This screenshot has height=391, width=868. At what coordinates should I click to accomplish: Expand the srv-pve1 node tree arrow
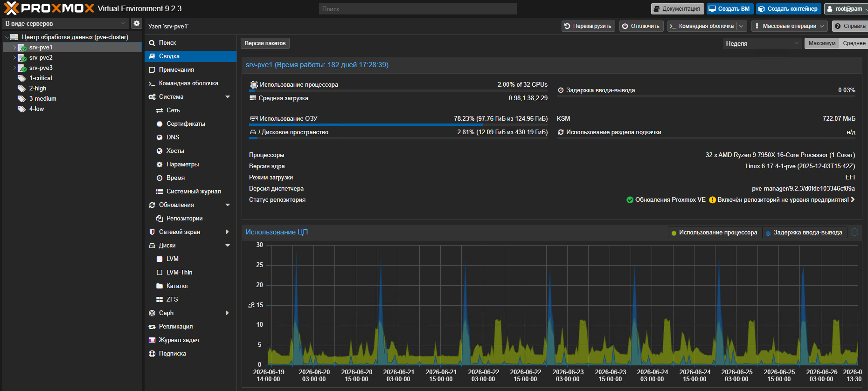point(14,48)
